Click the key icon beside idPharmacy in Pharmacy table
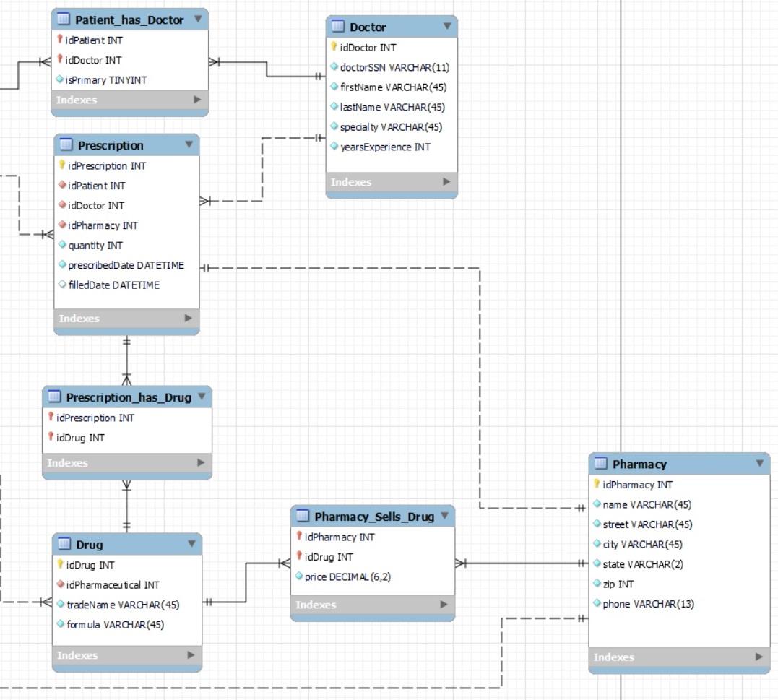The image size is (778, 700). (x=597, y=484)
